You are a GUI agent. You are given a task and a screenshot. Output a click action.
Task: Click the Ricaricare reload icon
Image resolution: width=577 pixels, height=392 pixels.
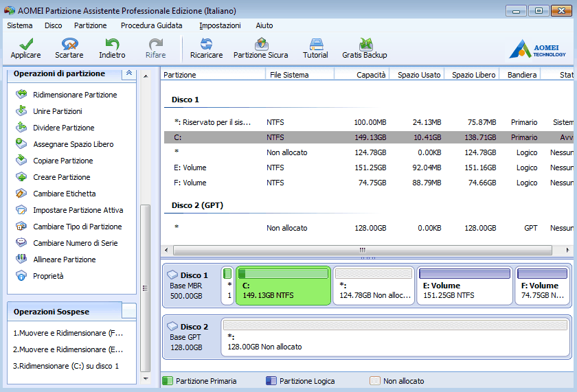point(206,45)
